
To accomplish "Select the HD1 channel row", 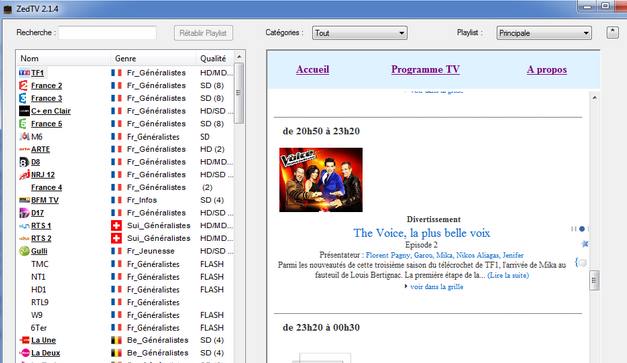I will [125, 289].
